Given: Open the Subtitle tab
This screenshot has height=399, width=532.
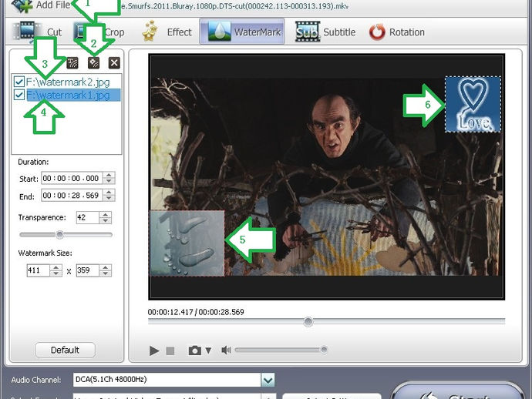Looking at the screenshot, I should pyautogui.click(x=325, y=32).
